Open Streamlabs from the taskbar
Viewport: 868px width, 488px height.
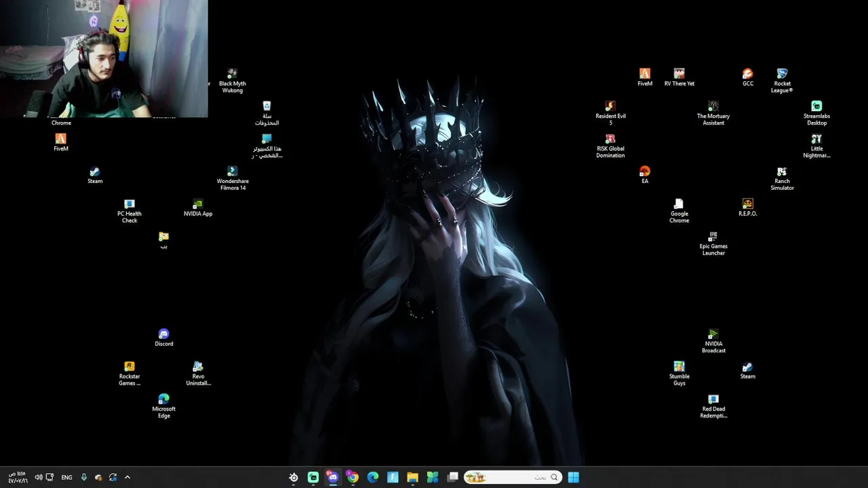tap(313, 477)
